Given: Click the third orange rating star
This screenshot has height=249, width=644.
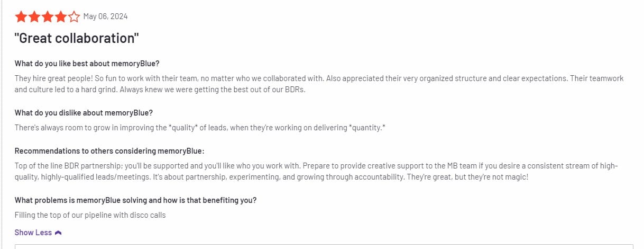Looking at the screenshot, I should [48, 17].
